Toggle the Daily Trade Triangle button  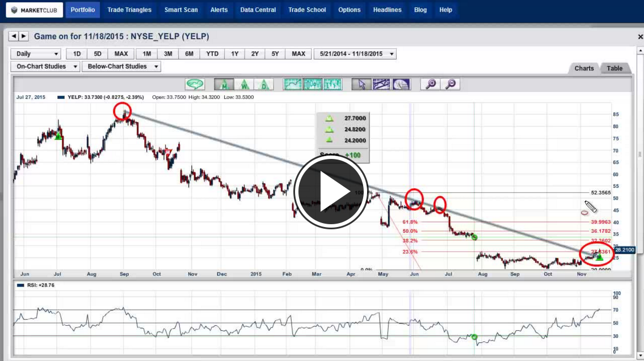pos(264,84)
